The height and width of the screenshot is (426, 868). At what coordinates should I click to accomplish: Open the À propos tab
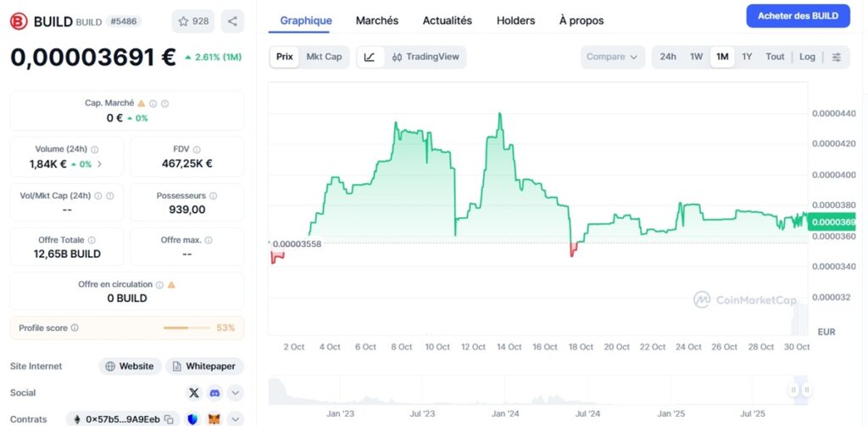pos(581,21)
